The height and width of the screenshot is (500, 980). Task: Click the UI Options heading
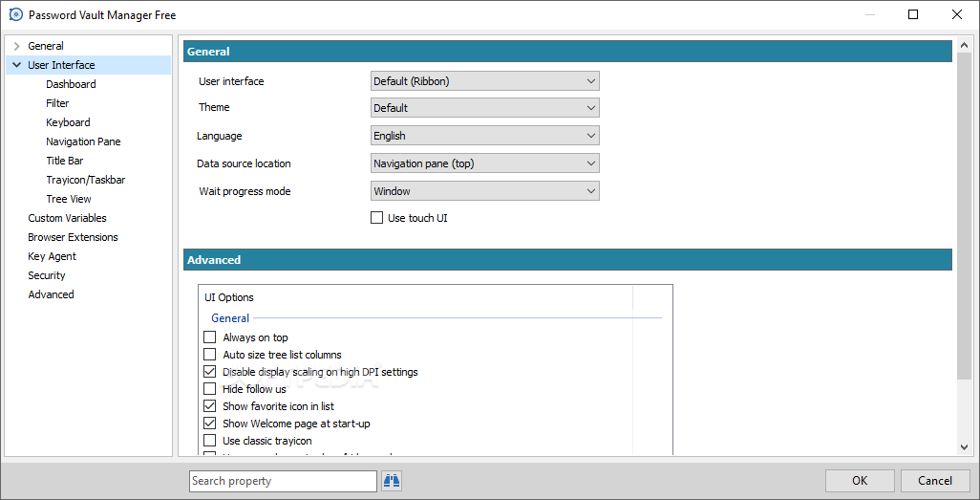point(229,297)
